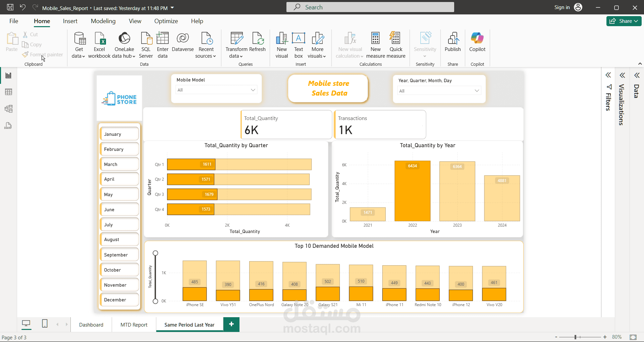
Task: Select June in month slicer
Action: [x=119, y=210]
